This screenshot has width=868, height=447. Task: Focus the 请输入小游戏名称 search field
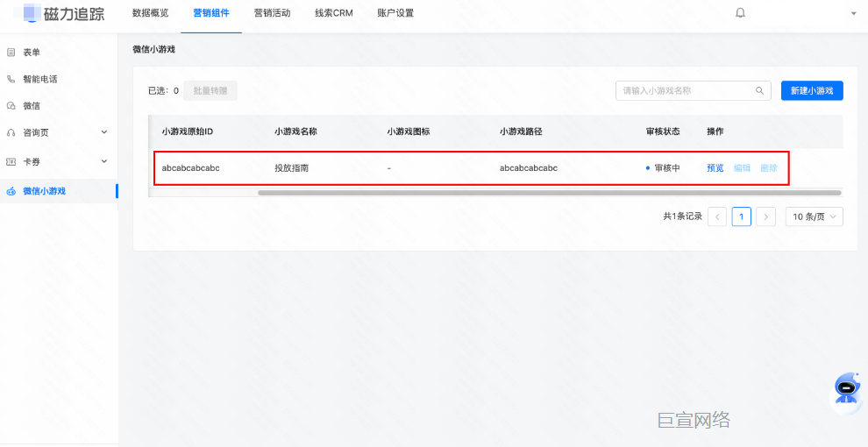[693, 91]
